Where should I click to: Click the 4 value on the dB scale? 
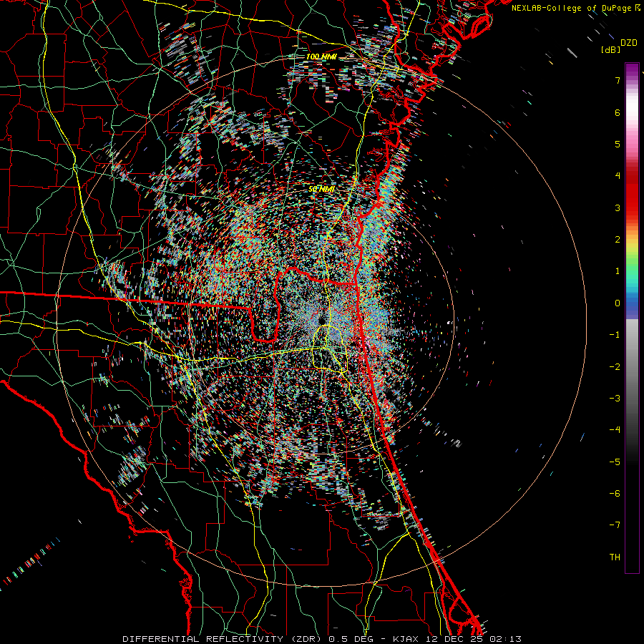tap(618, 176)
